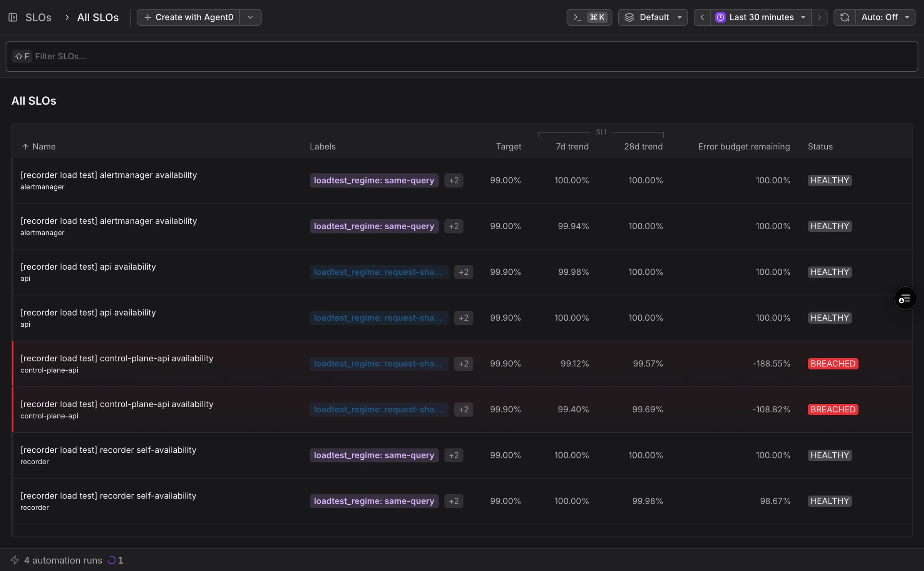Expand +2 labels on recorder 98.67% row
924x571 pixels.
pos(454,501)
